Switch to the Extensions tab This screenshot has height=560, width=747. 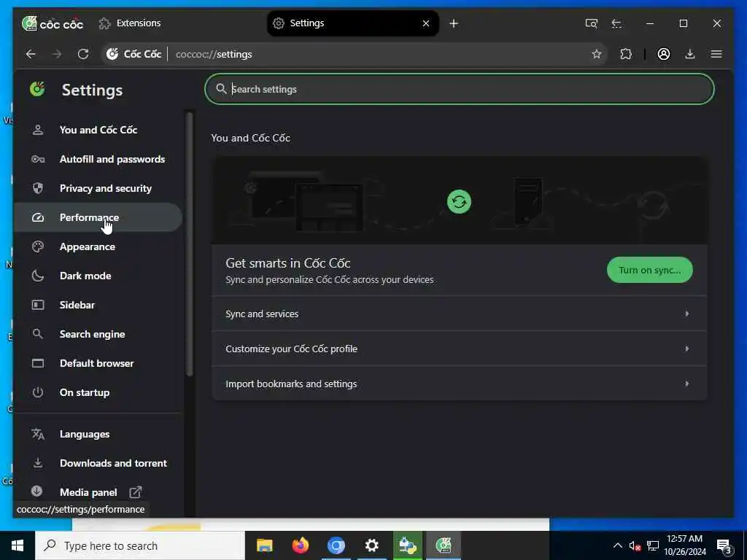(130, 23)
